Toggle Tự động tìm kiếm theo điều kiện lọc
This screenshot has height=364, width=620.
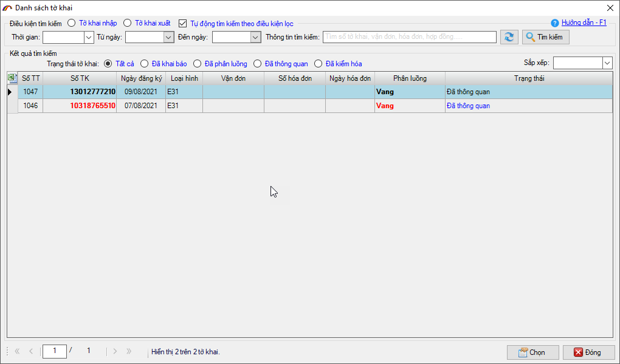coord(182,24)
